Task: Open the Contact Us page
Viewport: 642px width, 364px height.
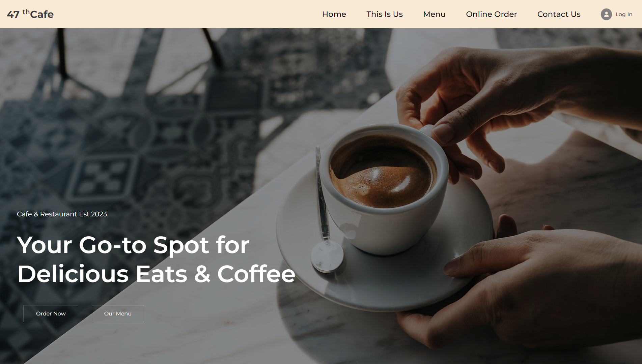Action: (559, 14)
